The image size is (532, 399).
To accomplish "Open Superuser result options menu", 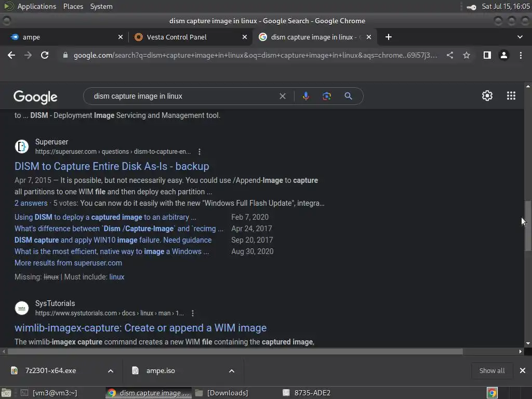I will pyautogui.click(x=199, y=152).
